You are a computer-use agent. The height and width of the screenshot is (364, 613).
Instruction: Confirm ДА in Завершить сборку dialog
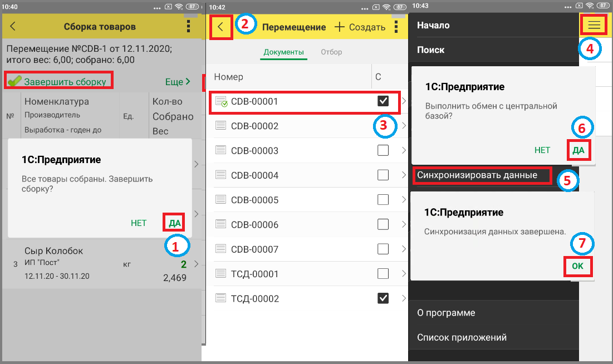coord(174,223)
